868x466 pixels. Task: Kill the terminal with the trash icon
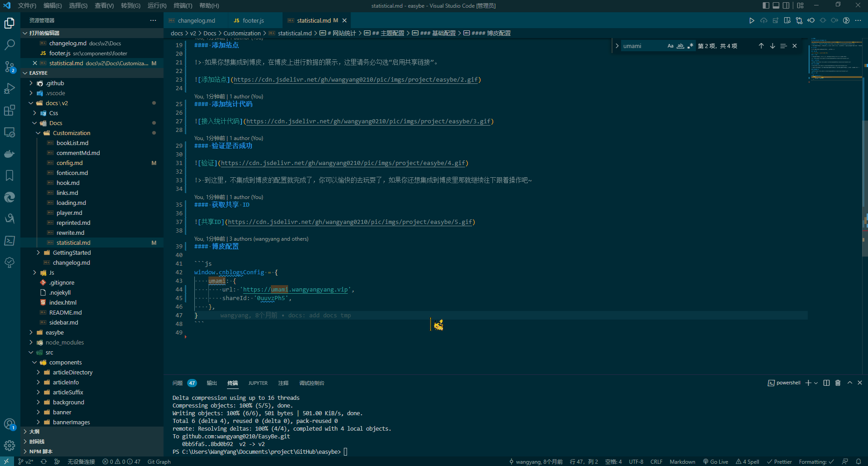tap(838, 383)
